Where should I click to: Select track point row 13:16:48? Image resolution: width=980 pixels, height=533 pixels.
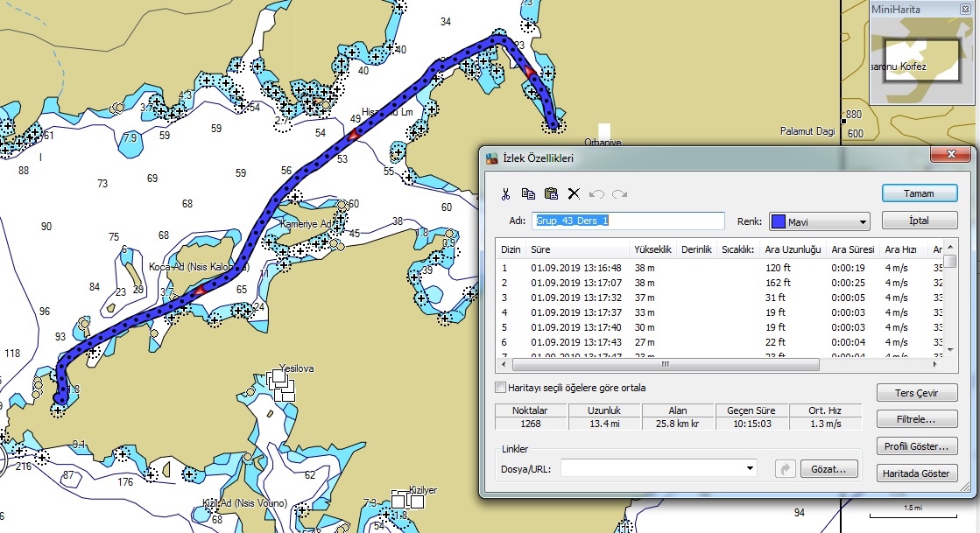(719, 268)
